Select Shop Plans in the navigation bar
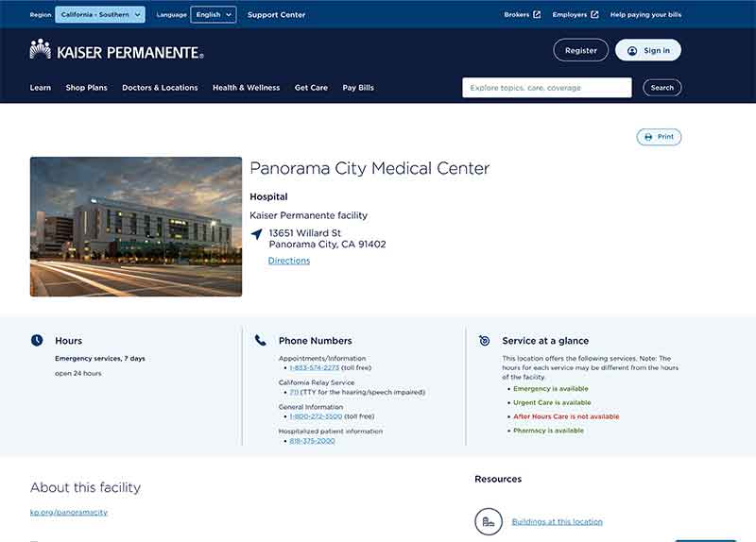756x542 pixels. 87,88
